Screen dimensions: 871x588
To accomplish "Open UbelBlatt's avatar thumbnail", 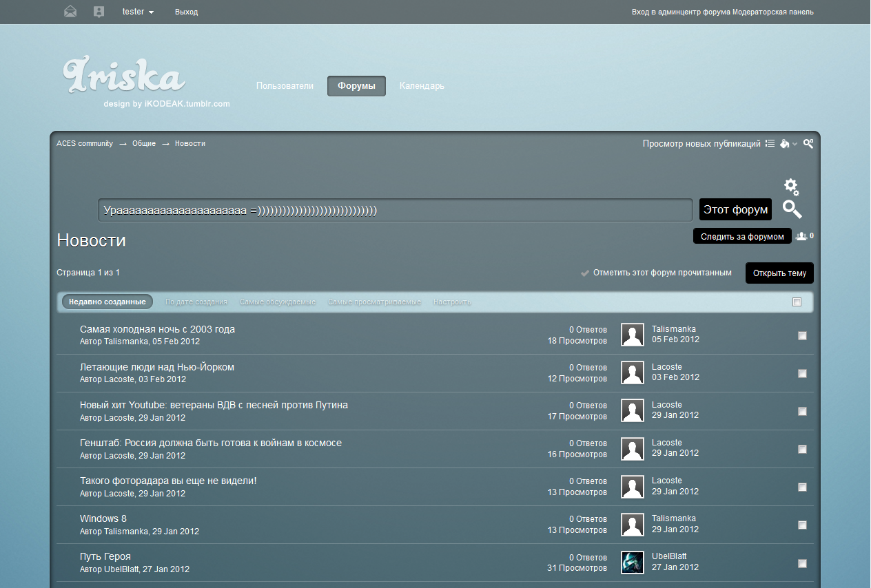I will click(x=632, y=562).
